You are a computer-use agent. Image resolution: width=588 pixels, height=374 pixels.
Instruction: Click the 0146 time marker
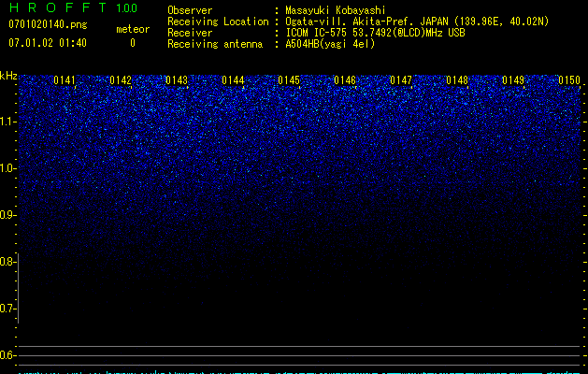[x=345, y=80]
